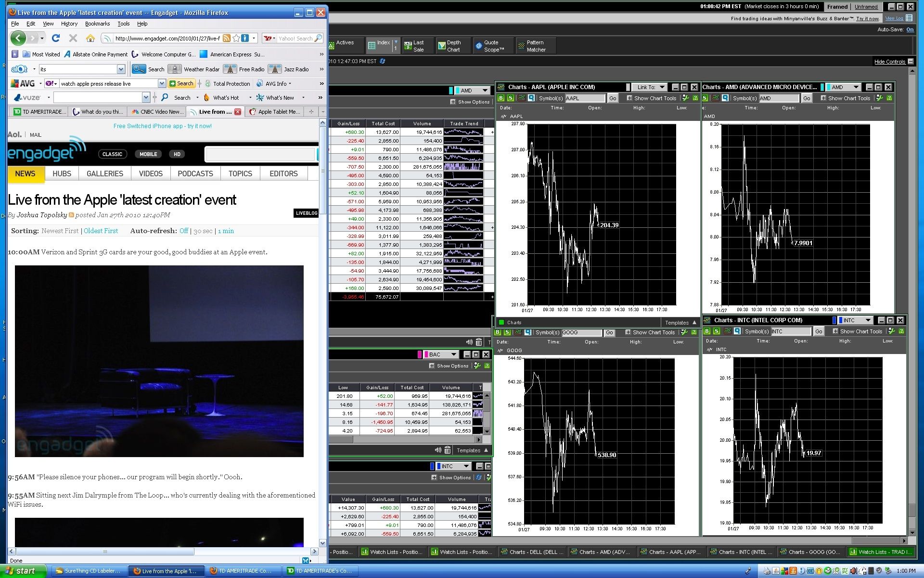Viewport: 924px width, 578px height.
Task: Open help icon in AMD chart window
Action: pyautogui.click(x=889, y=98)
